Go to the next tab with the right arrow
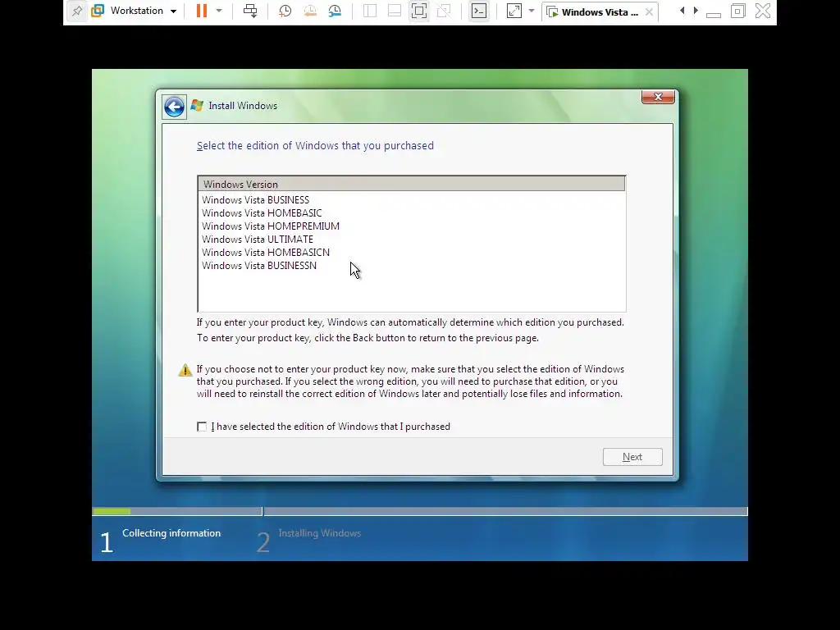 tap(696, 11)
